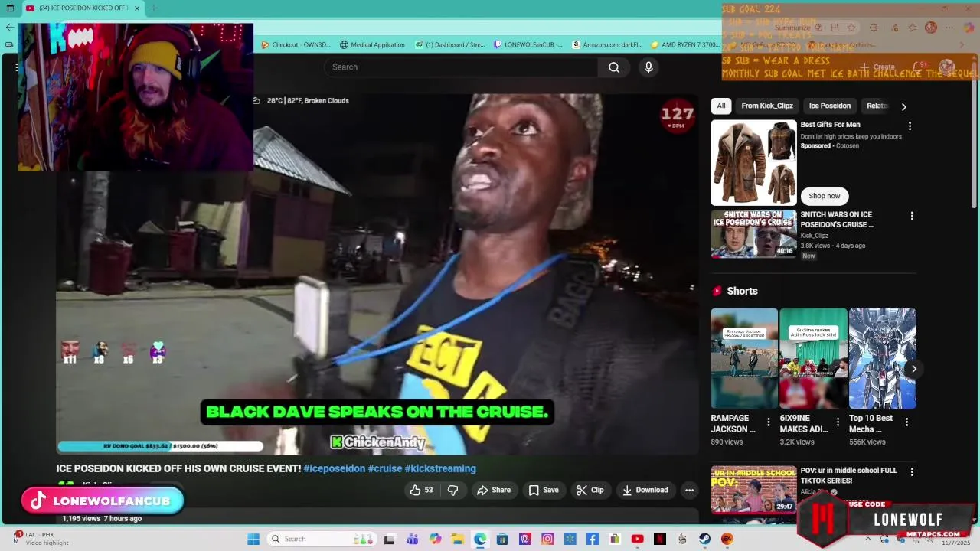Click Shop now on Cotosen ad
980x551 pixels.
(x=825, y=196)
